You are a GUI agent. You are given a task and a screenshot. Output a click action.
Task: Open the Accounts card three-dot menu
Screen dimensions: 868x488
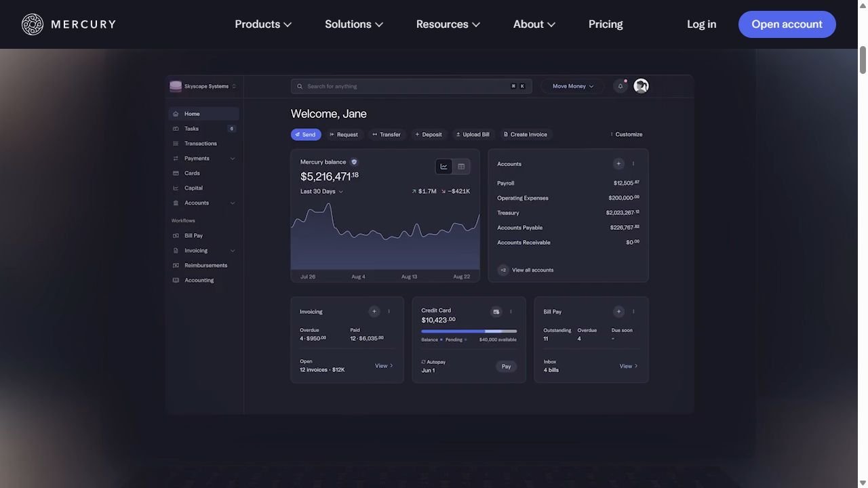click(633, 163)
